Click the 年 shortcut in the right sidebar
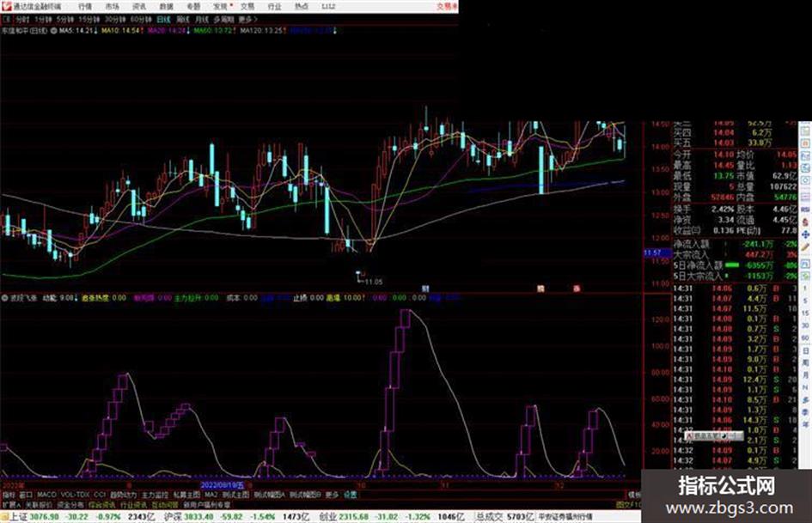 [x=805, y=425]
